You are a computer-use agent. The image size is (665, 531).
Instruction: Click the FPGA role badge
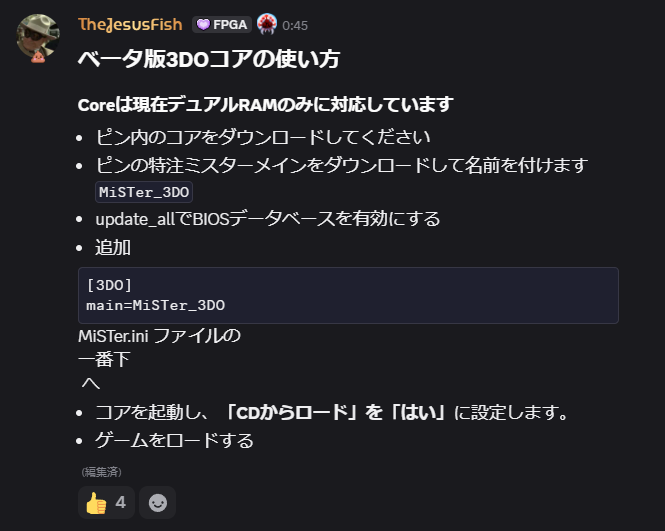pyautogui.click(x=222, y=25)
